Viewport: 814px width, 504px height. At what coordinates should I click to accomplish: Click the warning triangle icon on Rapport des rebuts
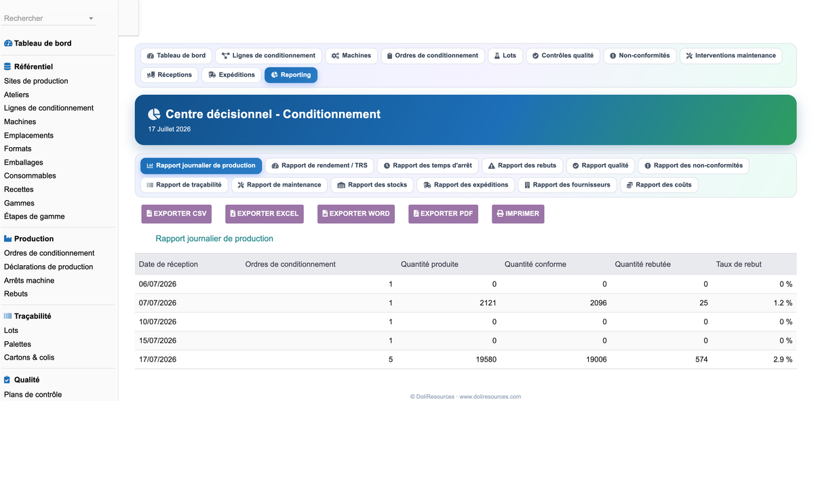pyautogui.click(x=492, y=166)
